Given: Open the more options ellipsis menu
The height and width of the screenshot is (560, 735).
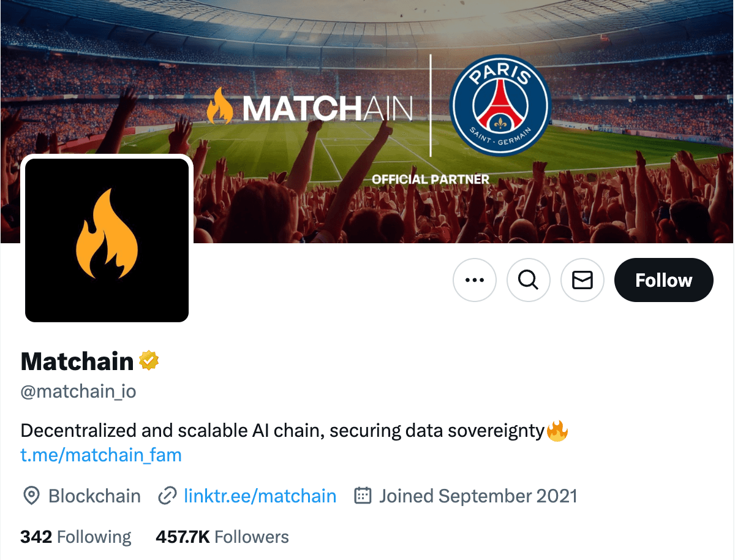Looking at the screenshot, I should coord(474,280).
